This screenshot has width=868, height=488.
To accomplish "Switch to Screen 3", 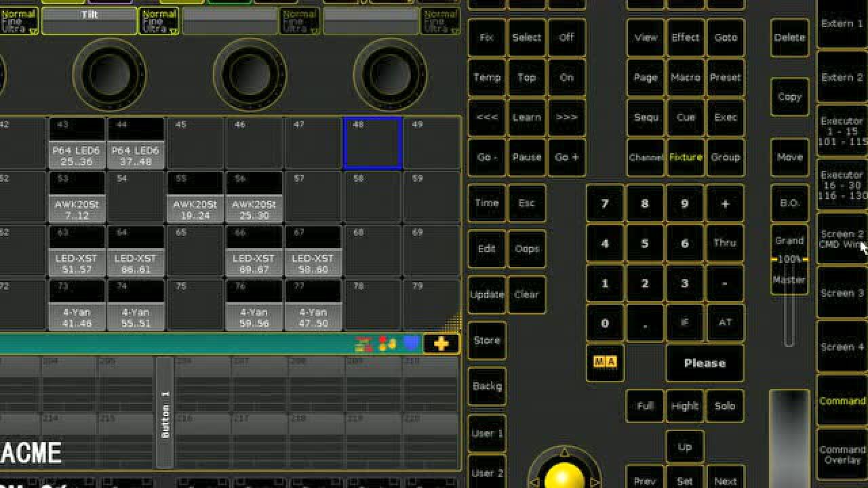I will [842, 293].
